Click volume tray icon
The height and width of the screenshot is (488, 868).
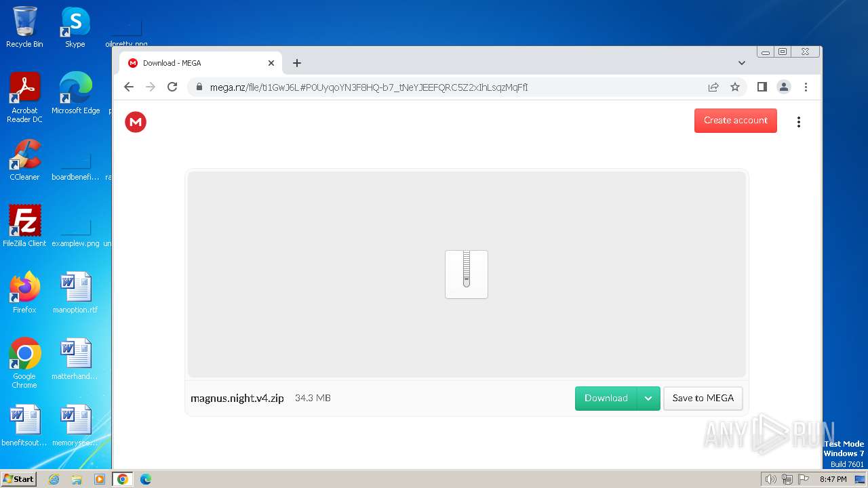click(771, 479)
